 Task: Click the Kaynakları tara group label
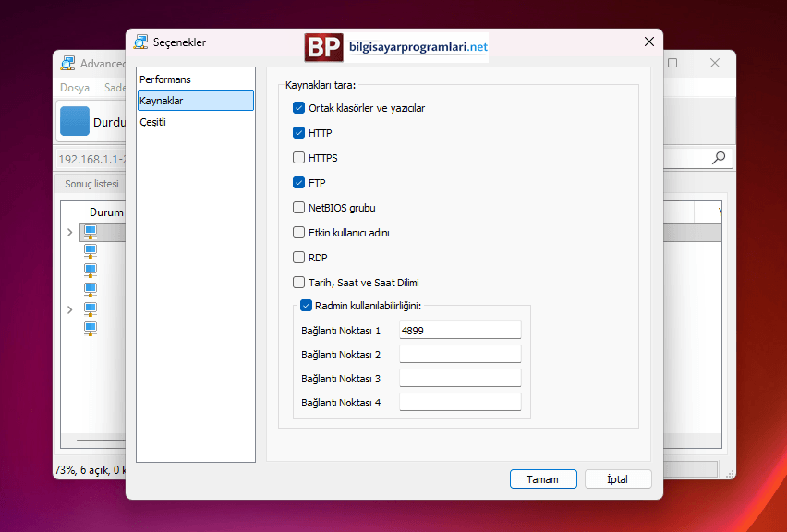point(321,85)
